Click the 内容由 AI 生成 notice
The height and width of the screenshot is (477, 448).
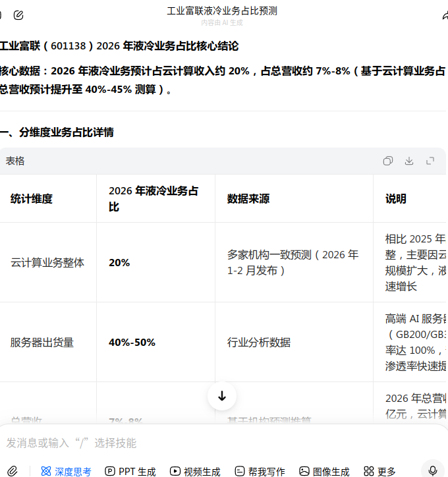point(222,23)
